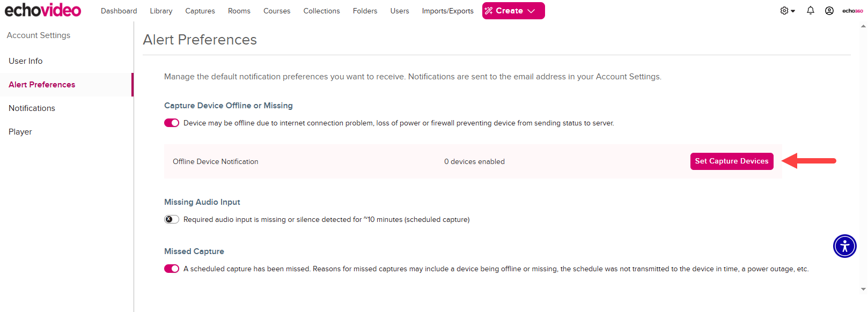
Task: Go to the Captures page
Action: pos(200,11)
